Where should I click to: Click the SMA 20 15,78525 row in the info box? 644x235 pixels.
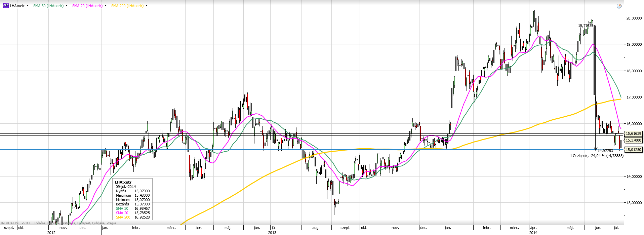coord(133,213)
